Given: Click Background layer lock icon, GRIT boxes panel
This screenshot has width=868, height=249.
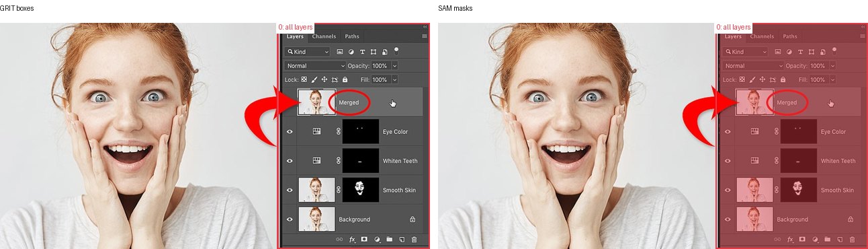Looking at the screenshot, I should coord(412,219).
